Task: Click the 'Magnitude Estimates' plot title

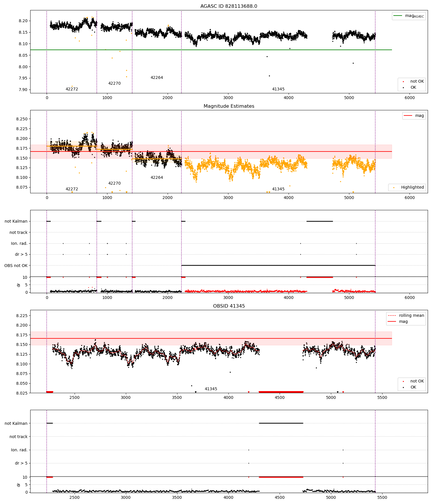Action: pyautogui.click(x=229, y=106)
